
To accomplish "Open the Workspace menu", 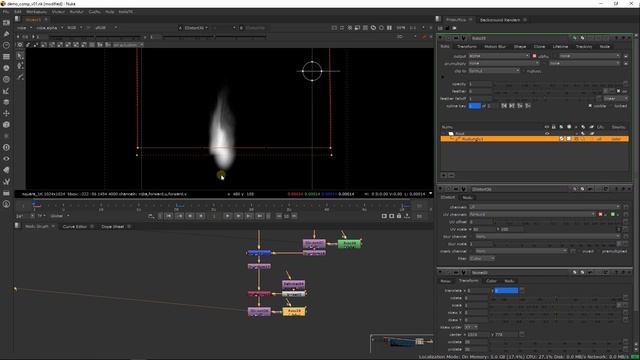I will pyautogui.click(x=36, y=12).
